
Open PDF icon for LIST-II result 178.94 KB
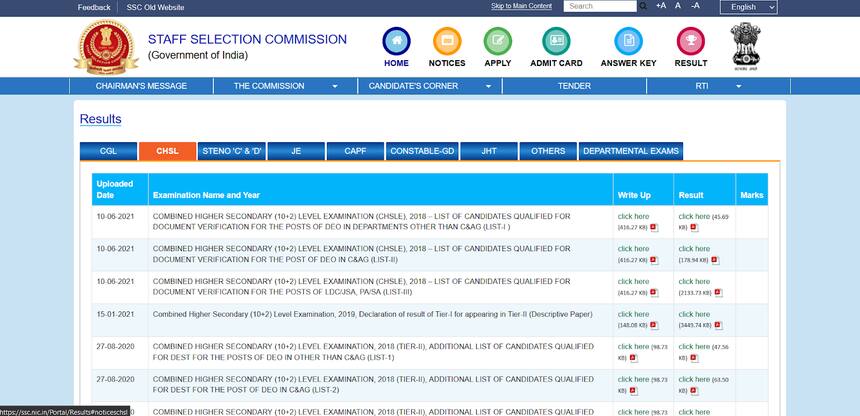(x=715, y=260)
